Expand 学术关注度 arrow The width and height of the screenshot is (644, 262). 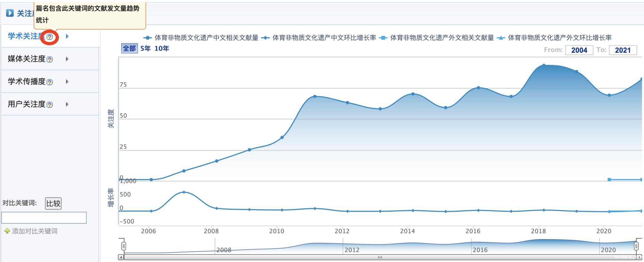tap(67, 36)
